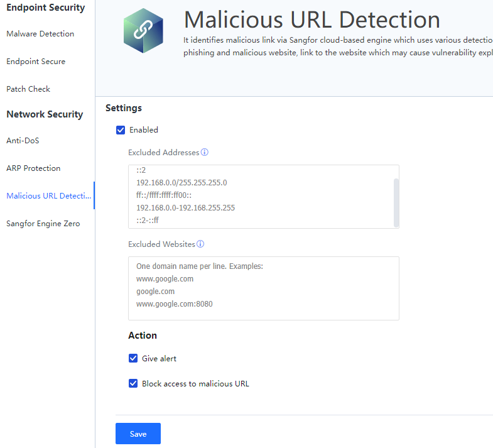
Task: Click the Endpoint Security section heading
Action: 45,8
